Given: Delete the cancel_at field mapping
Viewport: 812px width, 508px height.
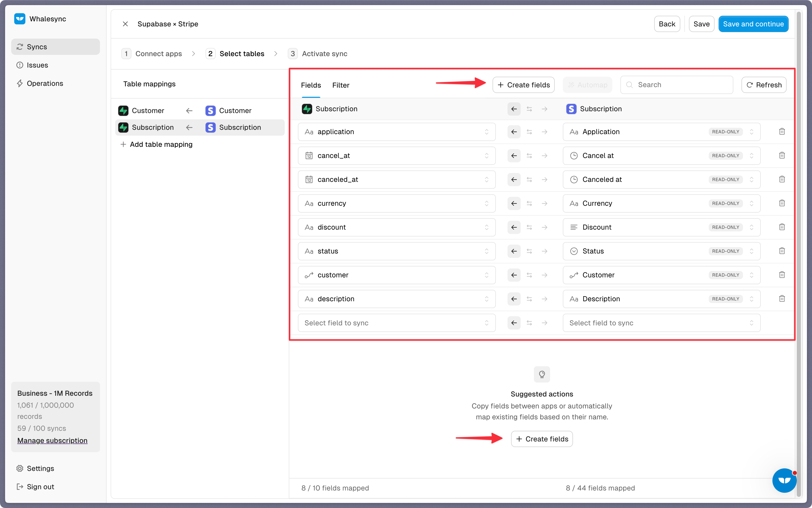Looking at the screenshot, I should click(782, 155).
